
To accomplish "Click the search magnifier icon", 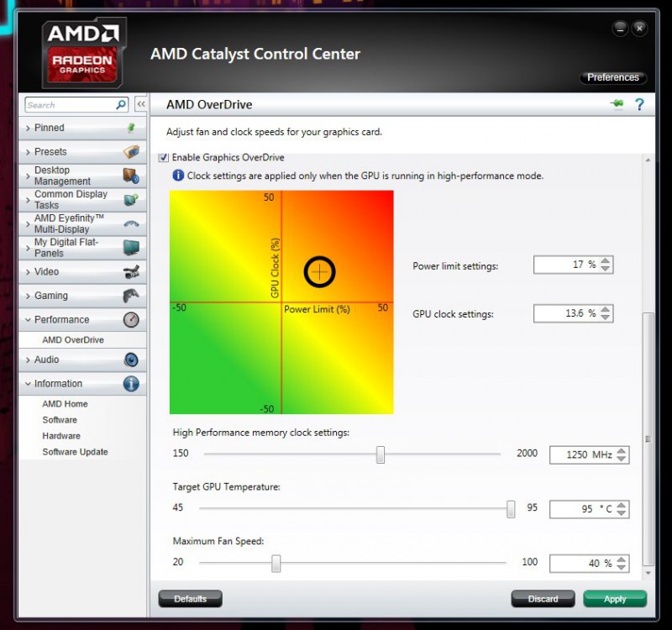I will pyautogui.click(x=121, y=104).
